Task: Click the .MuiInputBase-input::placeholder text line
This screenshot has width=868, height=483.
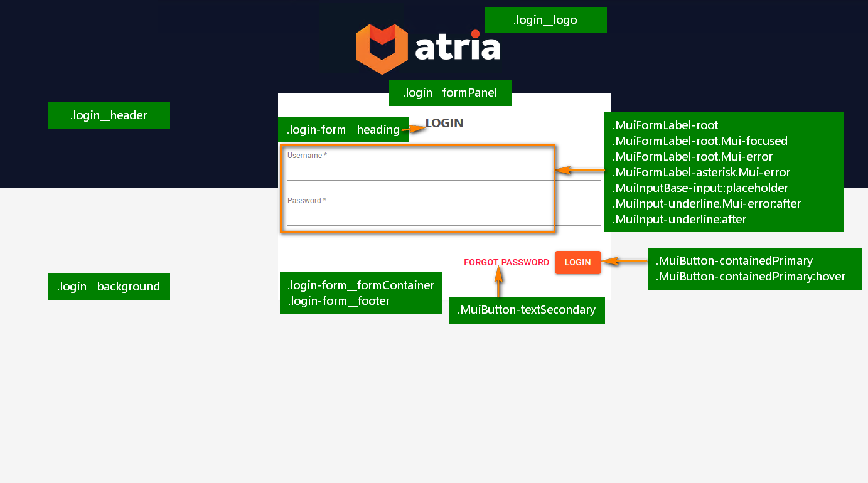Action: [x=700, y=188]
